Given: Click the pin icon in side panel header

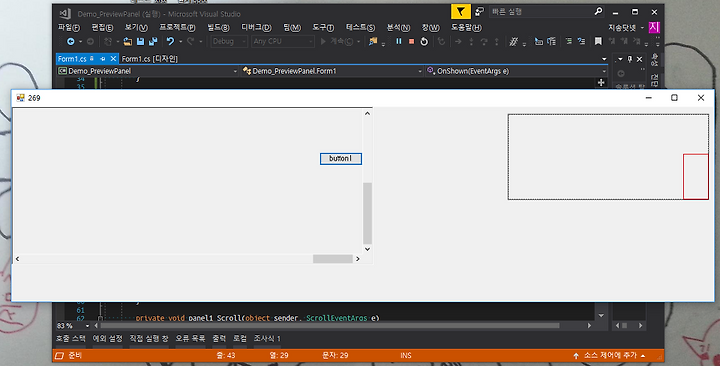Looking at the screenshot, I should (630, 59).
